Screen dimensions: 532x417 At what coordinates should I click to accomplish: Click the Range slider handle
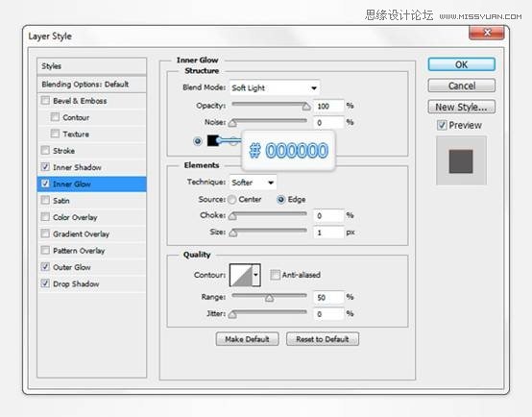pyautogui.click(x=269, y=298)
